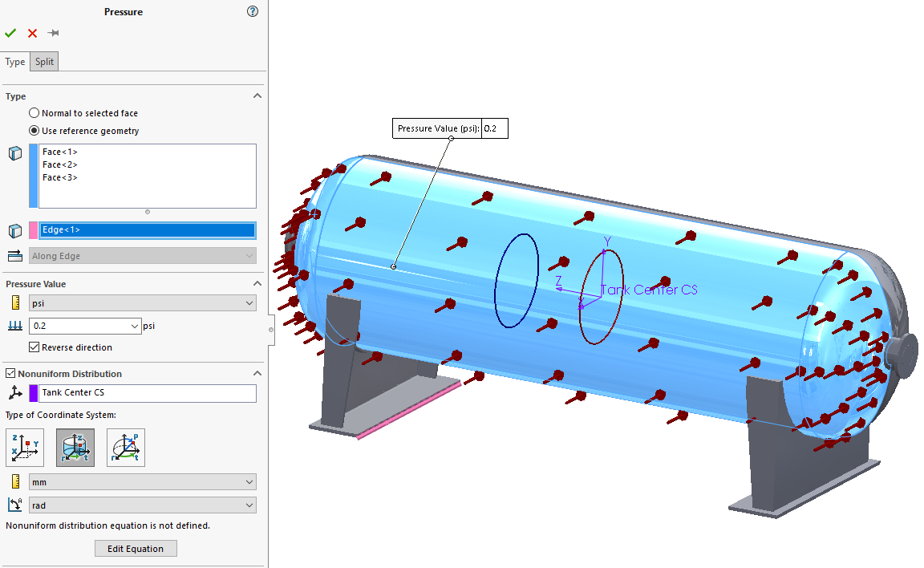924x568 pixels.
Task: Open the psi pressure unit dropdown
Action: click(142, 303)
